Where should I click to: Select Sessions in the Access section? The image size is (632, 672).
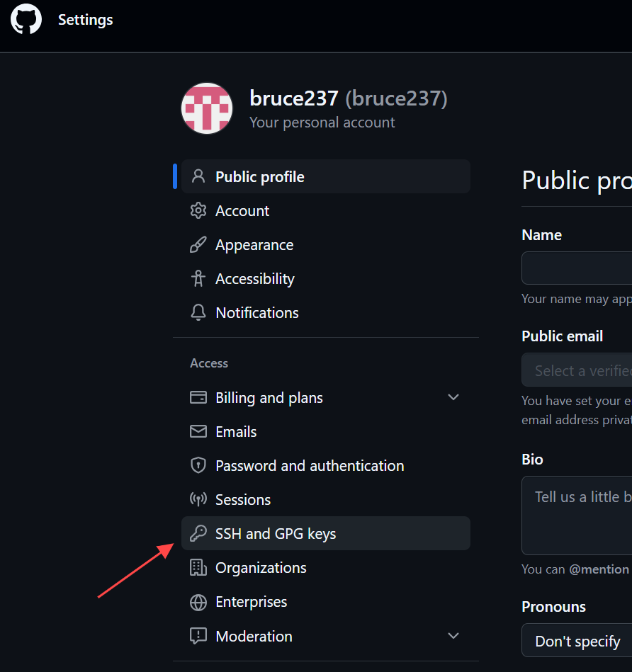[326, 499]
